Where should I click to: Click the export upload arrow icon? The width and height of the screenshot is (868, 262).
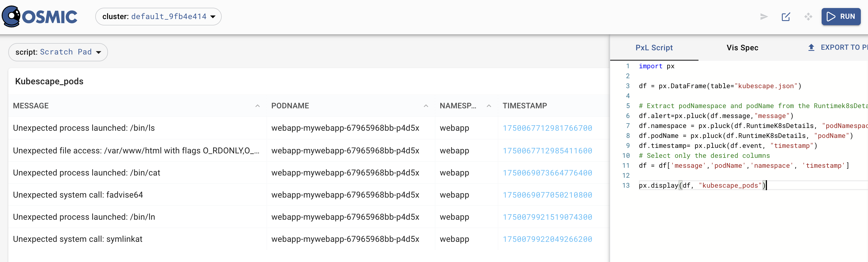811,48
